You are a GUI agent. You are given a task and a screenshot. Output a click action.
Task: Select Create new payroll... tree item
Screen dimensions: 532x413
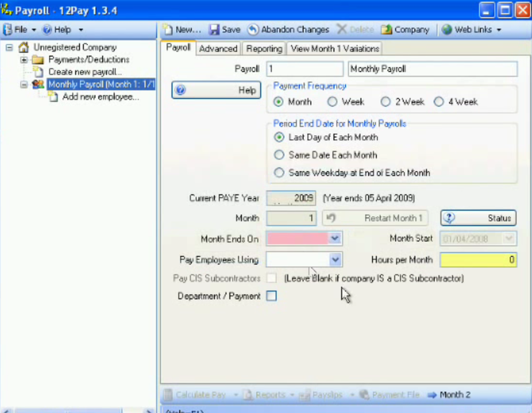(x=85, y=72)
